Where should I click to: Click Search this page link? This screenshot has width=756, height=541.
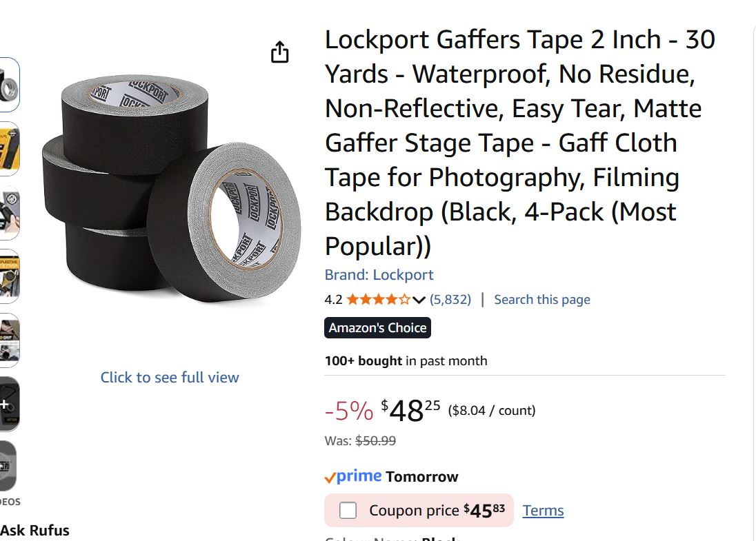coord(542,300)
